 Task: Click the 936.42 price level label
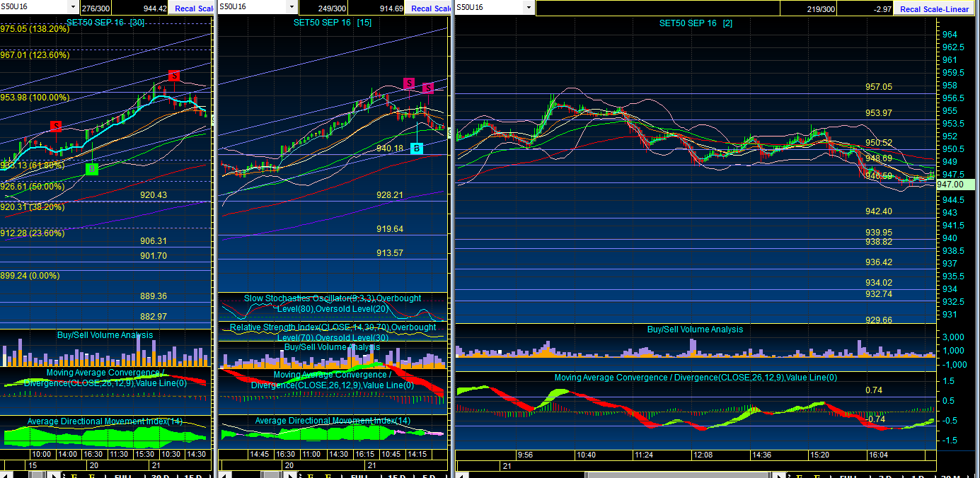point(879,262)
